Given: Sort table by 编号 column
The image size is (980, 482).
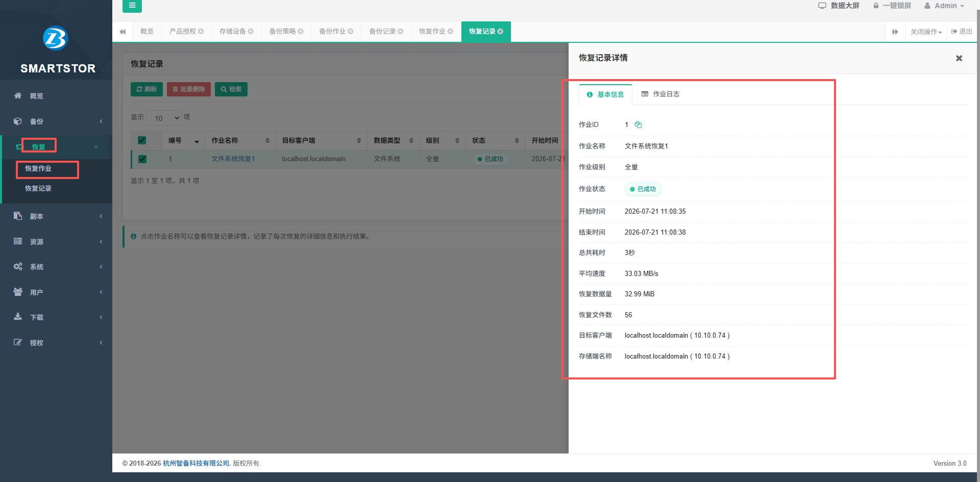Looking at the screenshot, I should point(183,141).
